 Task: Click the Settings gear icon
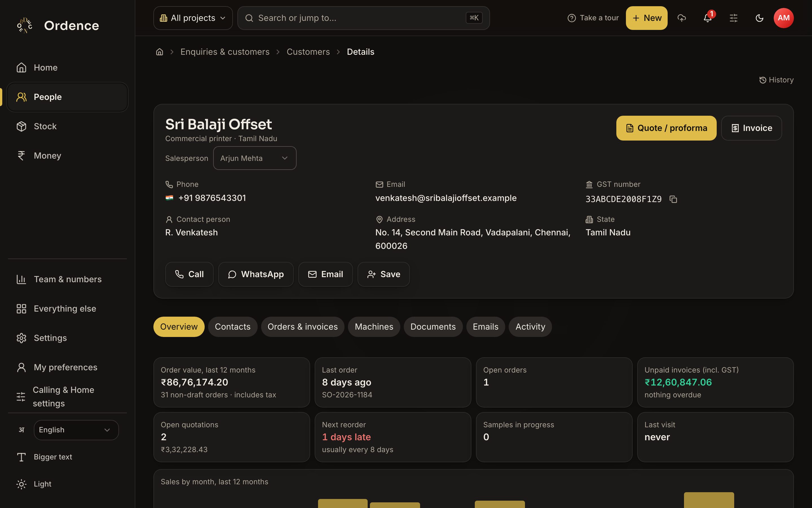[21, 338]
